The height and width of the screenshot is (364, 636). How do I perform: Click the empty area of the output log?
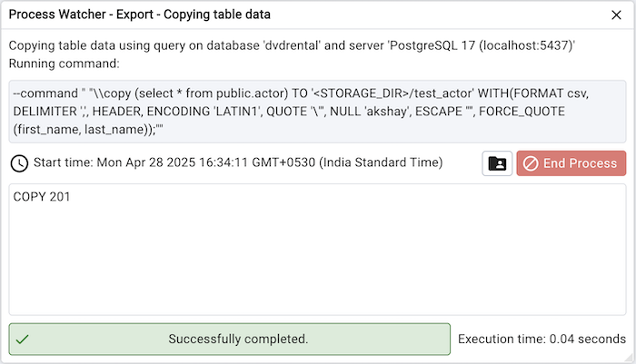[317, 263]
